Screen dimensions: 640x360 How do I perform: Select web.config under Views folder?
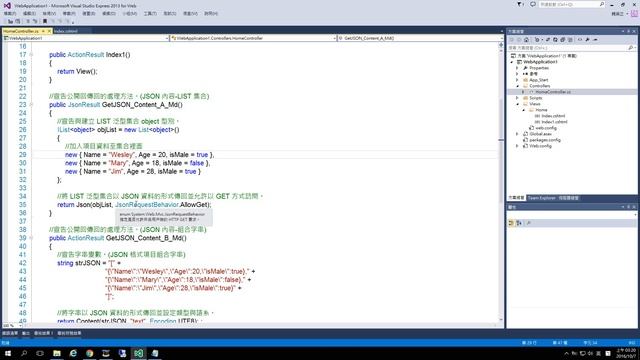(x=546, y=128)
